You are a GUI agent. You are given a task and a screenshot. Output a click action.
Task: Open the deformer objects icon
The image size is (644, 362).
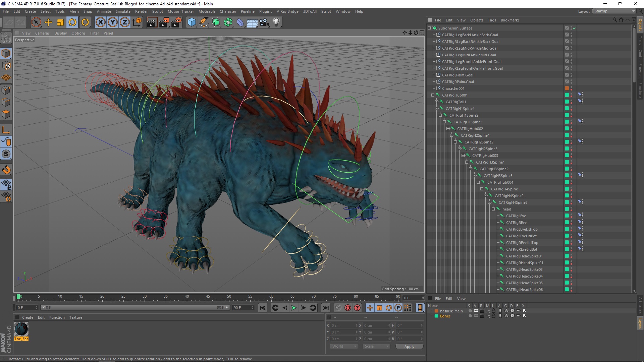pos(240,22)
